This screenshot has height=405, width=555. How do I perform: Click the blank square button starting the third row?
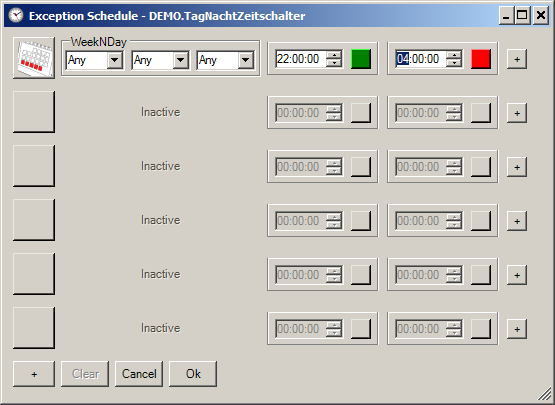(x=34, y=166)
